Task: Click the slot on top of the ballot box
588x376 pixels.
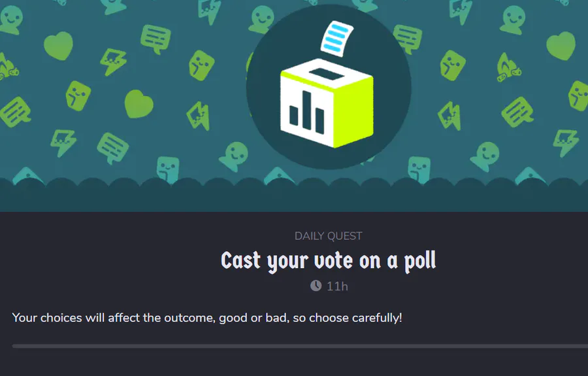Action: [321, 74]
